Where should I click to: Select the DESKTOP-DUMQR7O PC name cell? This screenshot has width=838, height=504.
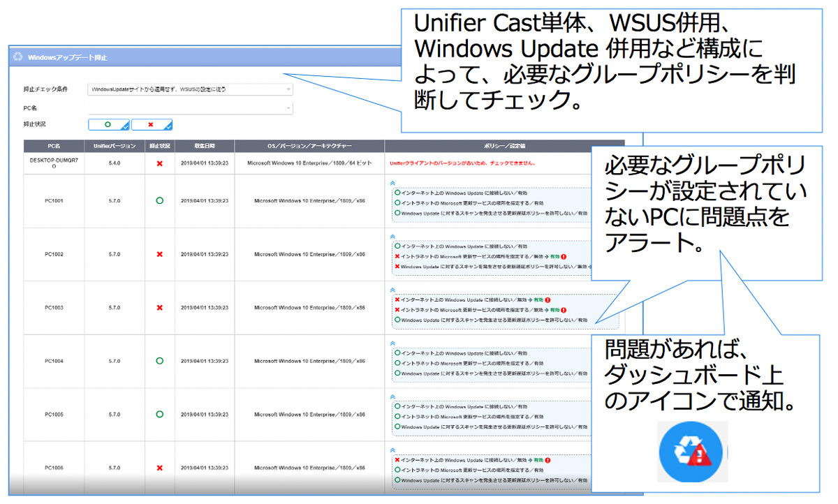[x=54, y=163]
